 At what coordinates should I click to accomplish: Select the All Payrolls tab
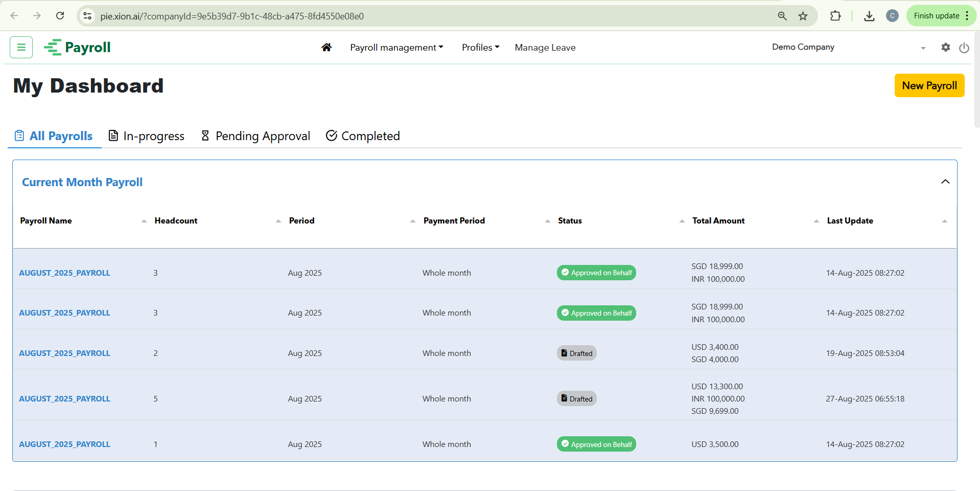pos(54,136)
